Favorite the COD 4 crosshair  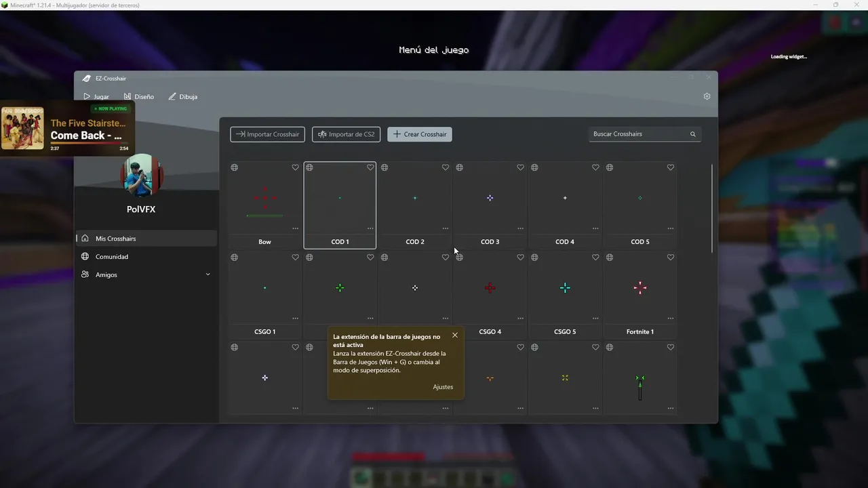point(595,167)
